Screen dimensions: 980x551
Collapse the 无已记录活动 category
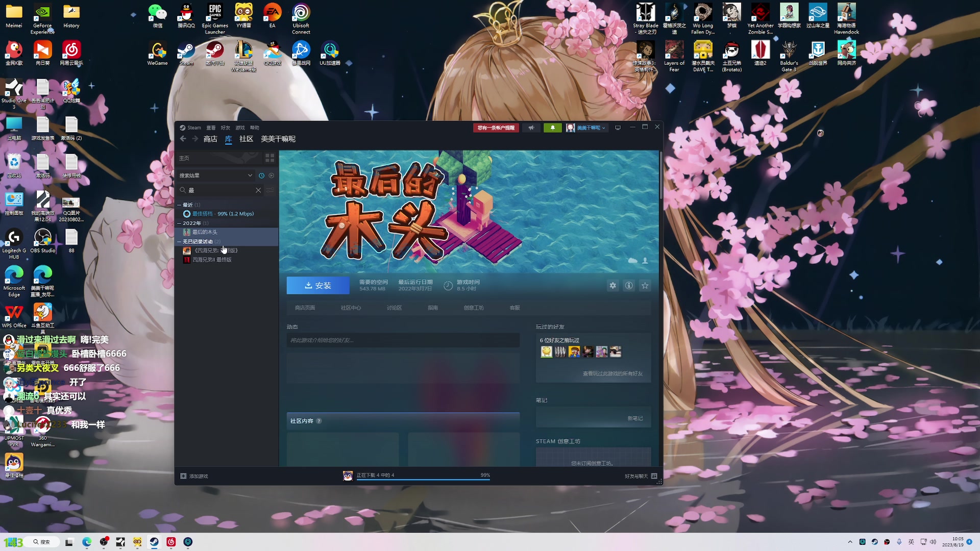[179, 242]
